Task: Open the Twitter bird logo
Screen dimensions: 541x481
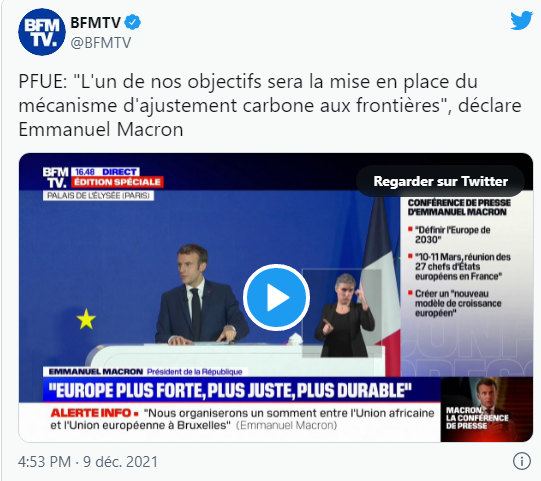Action: click(x=521, y=21)
